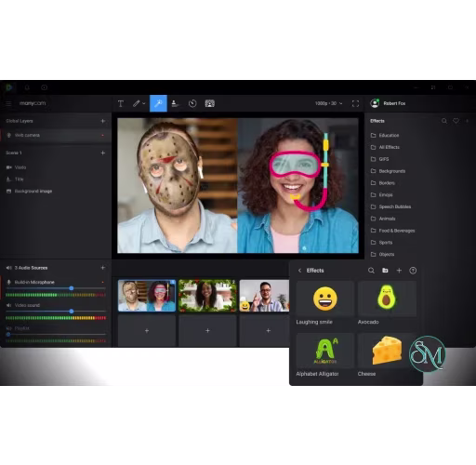Show favorite effects with the heart icon
The height and width of the screenshot is (465, 476).
(456, 121)
